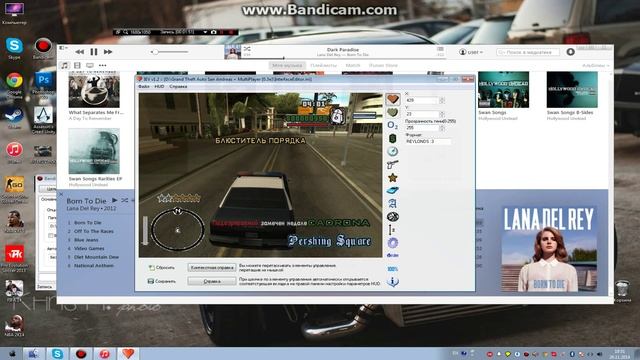Image resolution: width=640 pixels, height=360 pixels.
Task: Select the clock HUD element icon
Action: tap(393, 151)
